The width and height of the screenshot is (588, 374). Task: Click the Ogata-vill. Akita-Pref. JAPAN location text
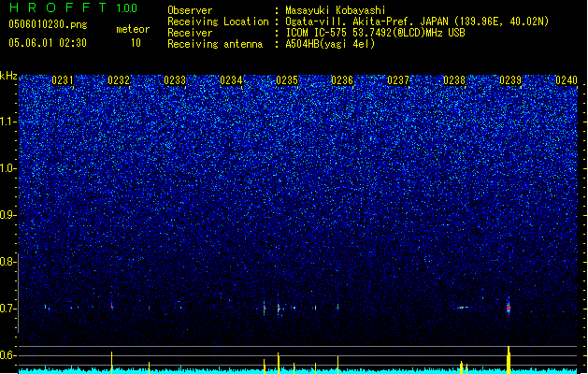click(x=417, y=22)
